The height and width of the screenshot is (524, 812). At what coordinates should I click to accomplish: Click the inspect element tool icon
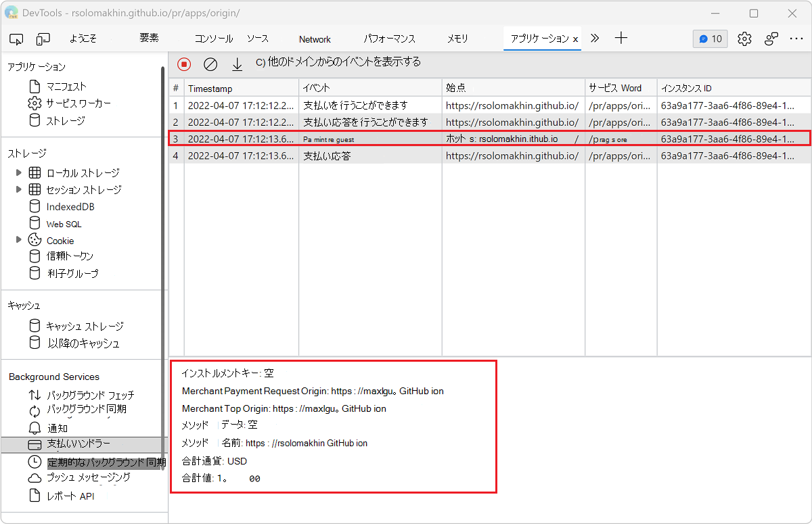(x=17, y=39)
